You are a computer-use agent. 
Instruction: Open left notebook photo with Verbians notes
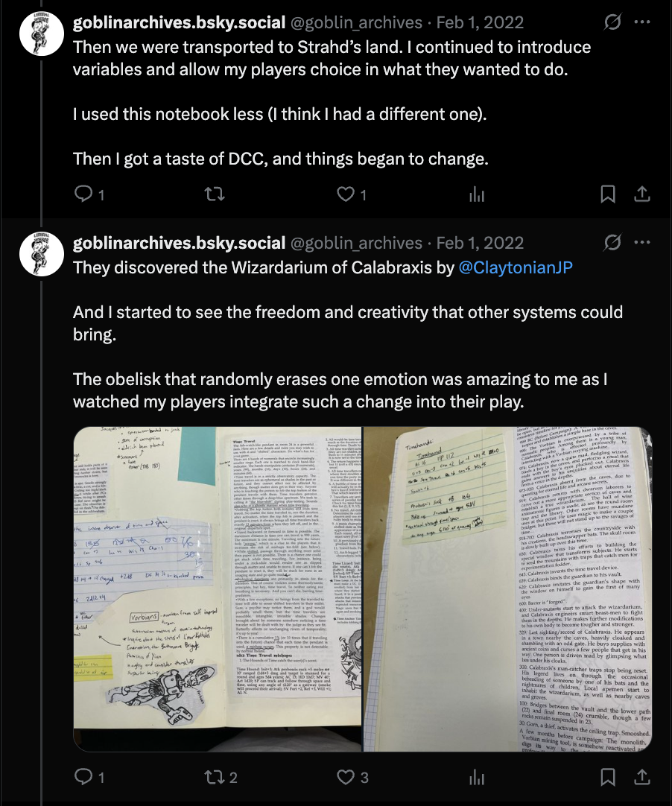[x=218, y=589]
